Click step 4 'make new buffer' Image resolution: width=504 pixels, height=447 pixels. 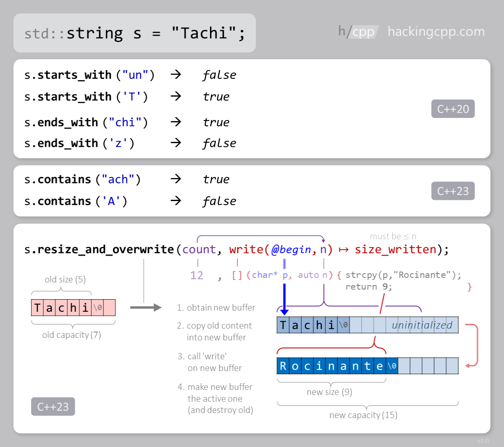pos(215,398)
